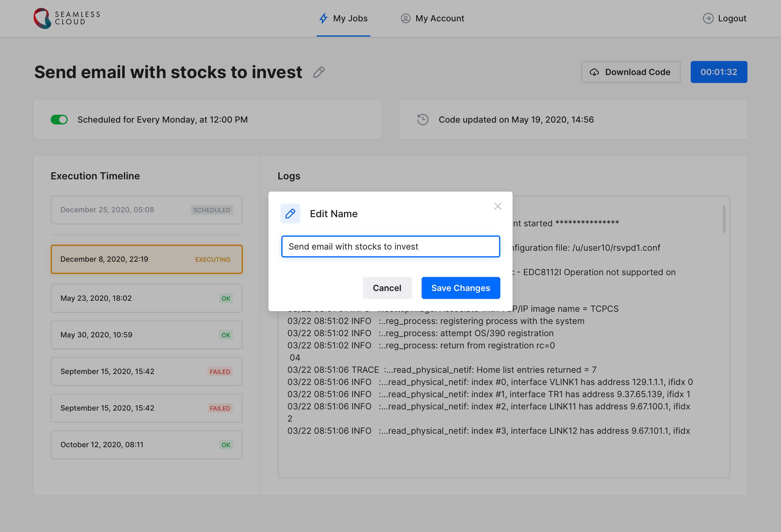Click the logout arrow icon

708,18
